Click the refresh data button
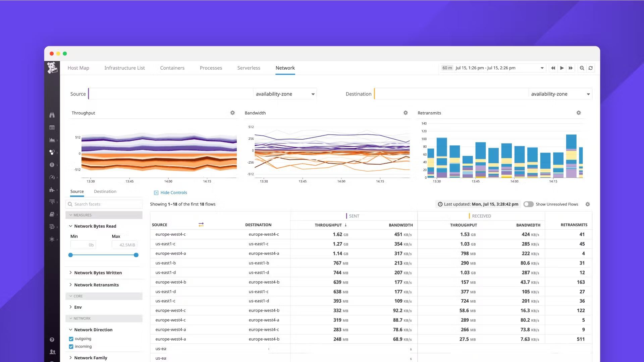This screenshot has width=644, height=362. [591, 68]
